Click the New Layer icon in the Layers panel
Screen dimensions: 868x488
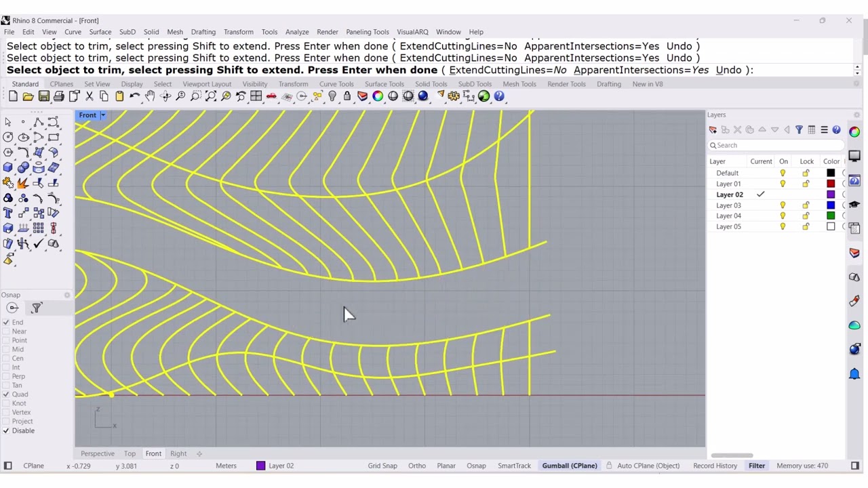[713, 130]
